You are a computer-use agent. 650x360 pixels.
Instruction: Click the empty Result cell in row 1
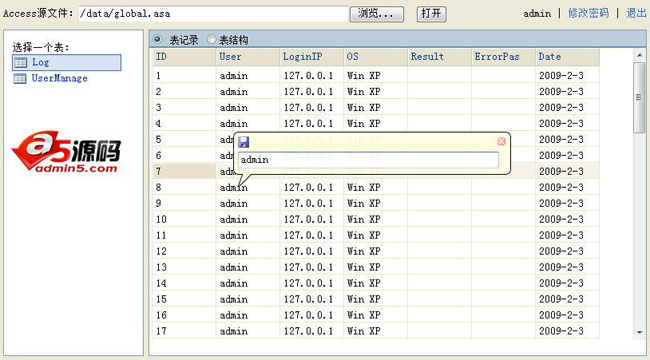click(439, 75)
